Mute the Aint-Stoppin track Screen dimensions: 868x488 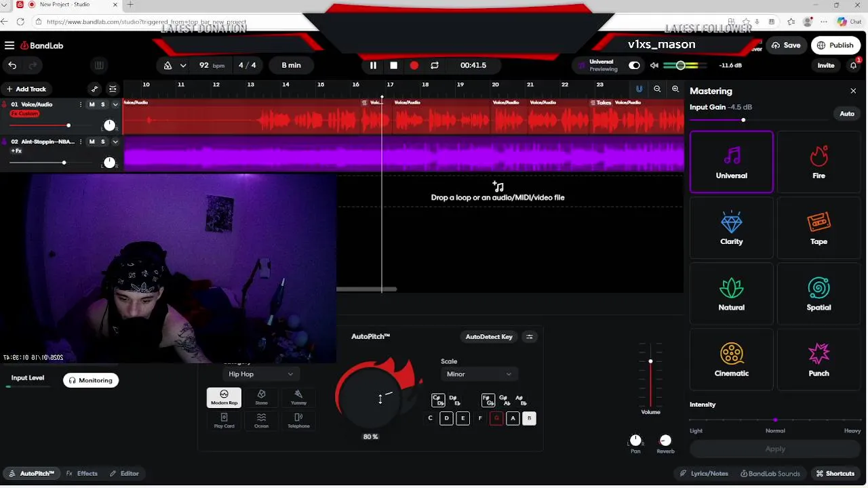point(92,142)
